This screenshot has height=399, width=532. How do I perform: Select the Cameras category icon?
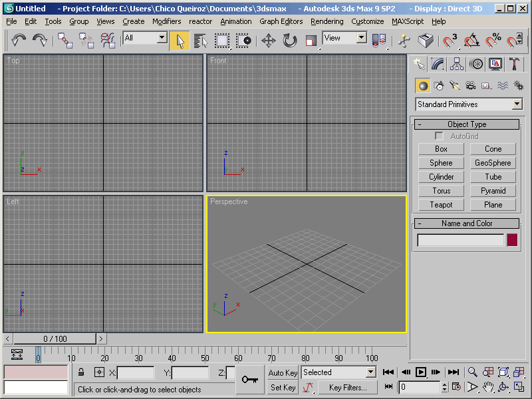(x=471, y=86)
